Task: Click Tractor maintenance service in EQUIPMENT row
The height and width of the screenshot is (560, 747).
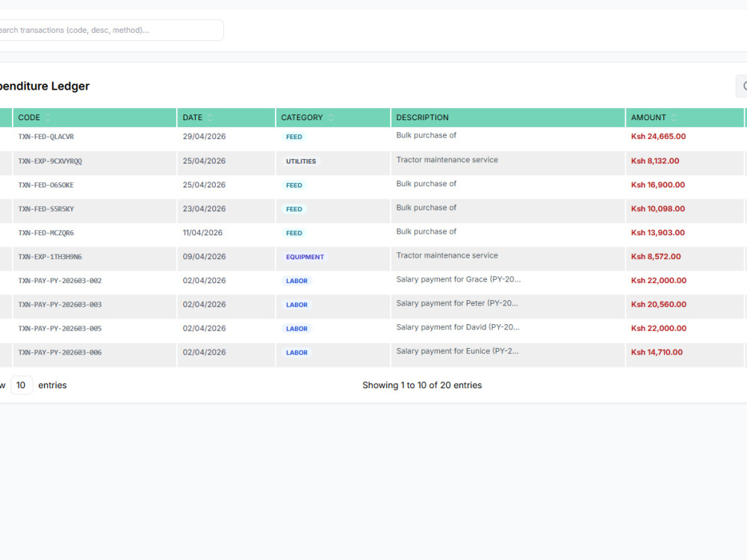Action: 447,255
